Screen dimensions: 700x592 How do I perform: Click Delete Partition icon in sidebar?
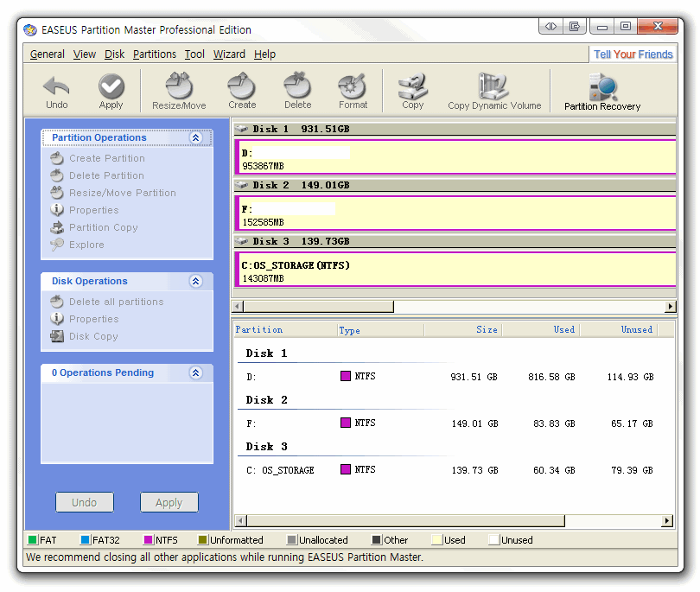pyautogui.click(x=57, y=175)
